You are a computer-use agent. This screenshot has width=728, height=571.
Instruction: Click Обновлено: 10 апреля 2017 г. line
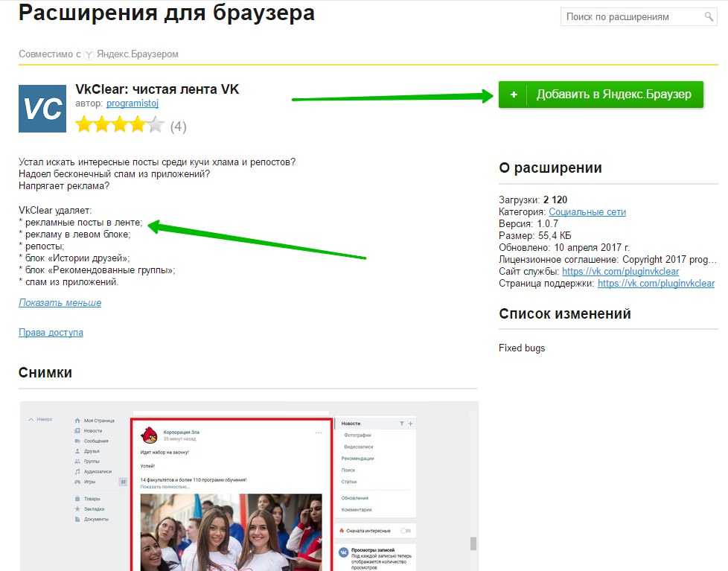pyautogui.click(x=564, y=247)
